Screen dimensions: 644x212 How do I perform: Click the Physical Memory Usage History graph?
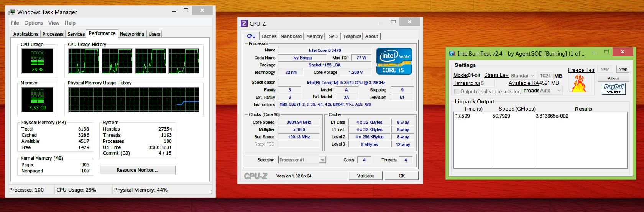coord(134,99)
